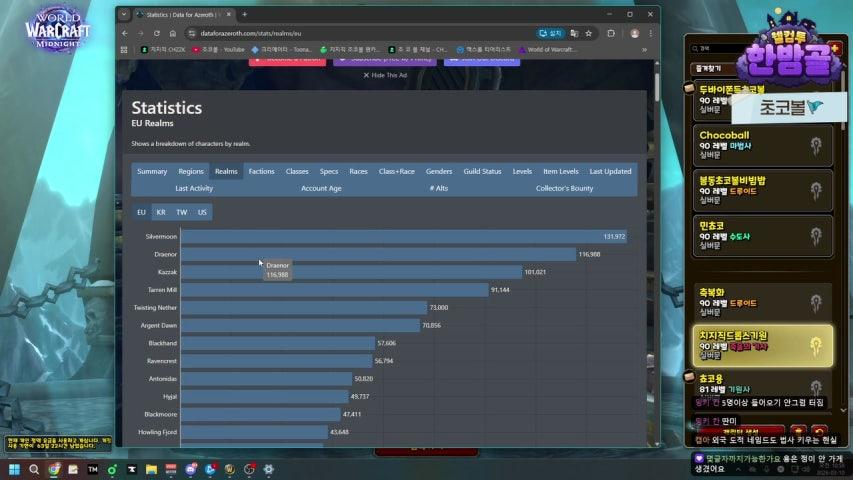853x480 pixels.
Task: Open the Class+Race tab
Action: pyautogui.click(x=397, y=171)
